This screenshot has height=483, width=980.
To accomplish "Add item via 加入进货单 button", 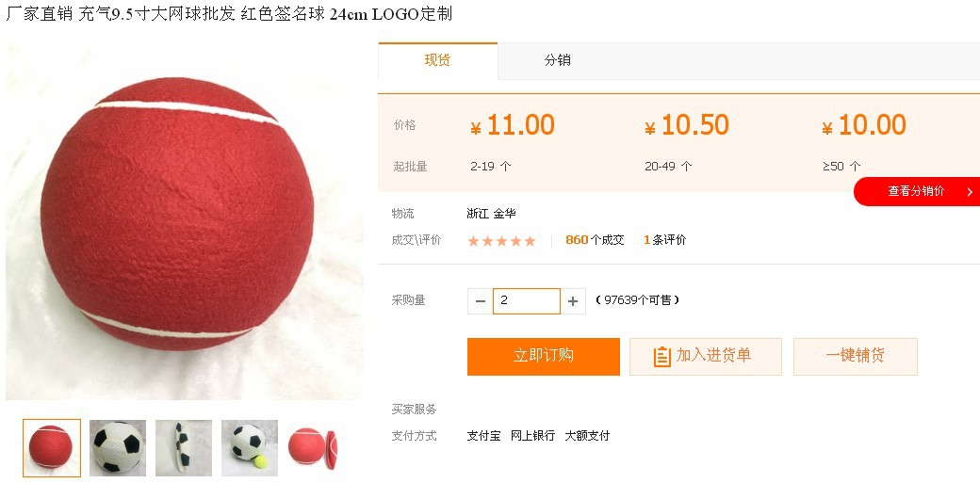I will point(706,356).
